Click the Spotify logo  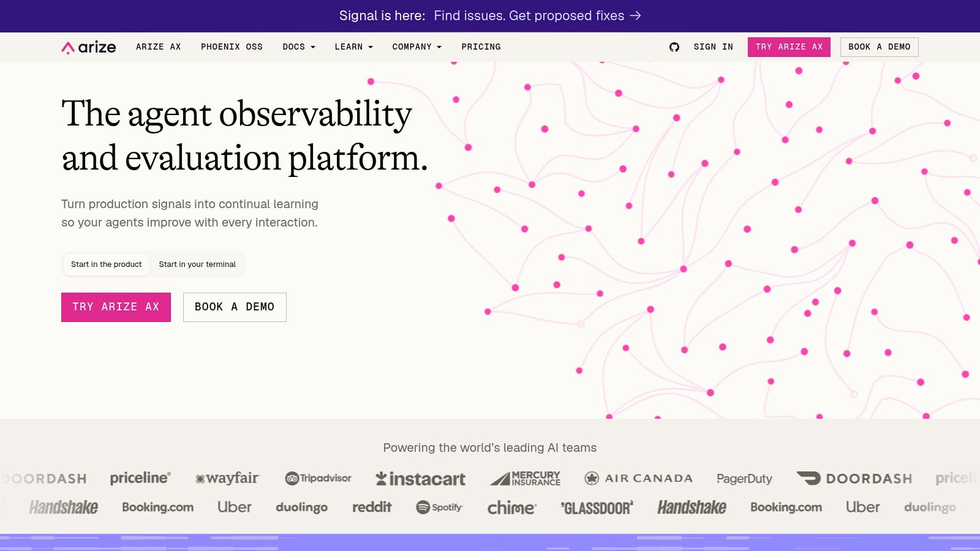439,507
